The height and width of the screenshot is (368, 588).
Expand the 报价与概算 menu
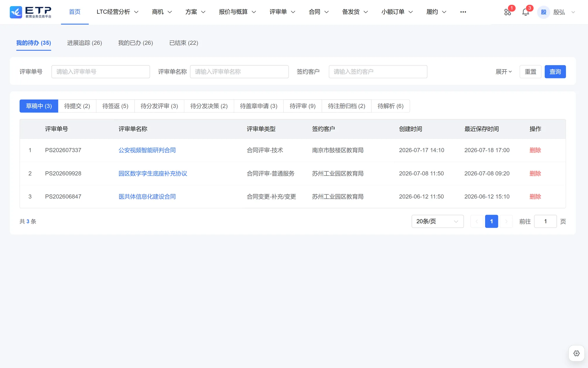click(237, 12)
